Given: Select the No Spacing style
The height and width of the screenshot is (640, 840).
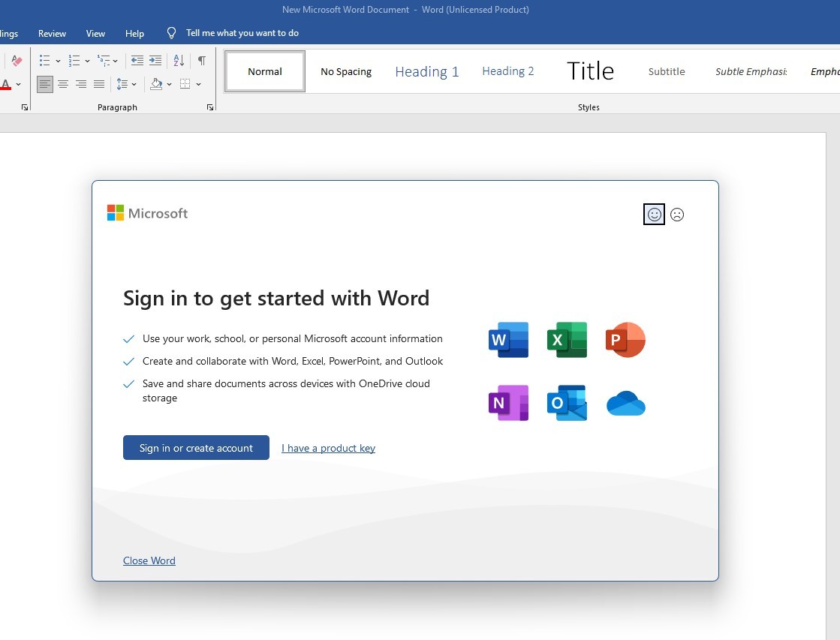Looking at the screenshot, I should pyautogui.click(x=346, y=71).
